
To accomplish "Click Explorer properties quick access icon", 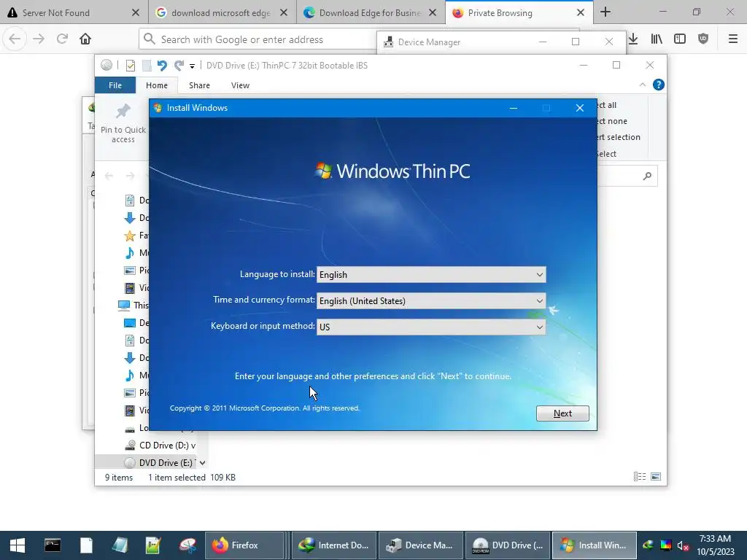I will (130, 65).
